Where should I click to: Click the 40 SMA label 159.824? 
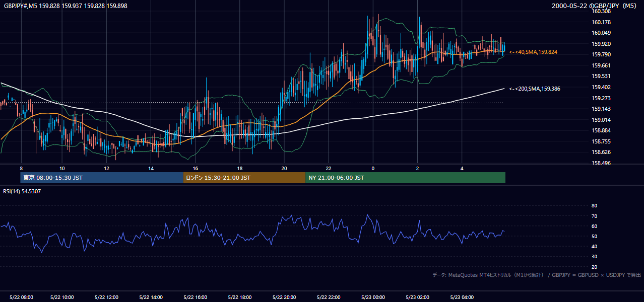tap(533, 52)
